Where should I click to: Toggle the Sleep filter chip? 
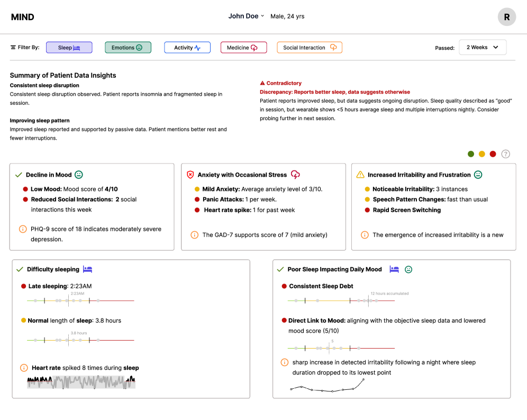(x=69, y=48)
